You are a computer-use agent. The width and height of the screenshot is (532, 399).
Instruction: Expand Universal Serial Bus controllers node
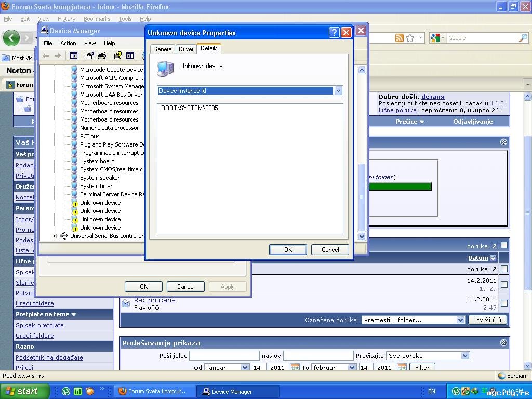pos(54,236)
